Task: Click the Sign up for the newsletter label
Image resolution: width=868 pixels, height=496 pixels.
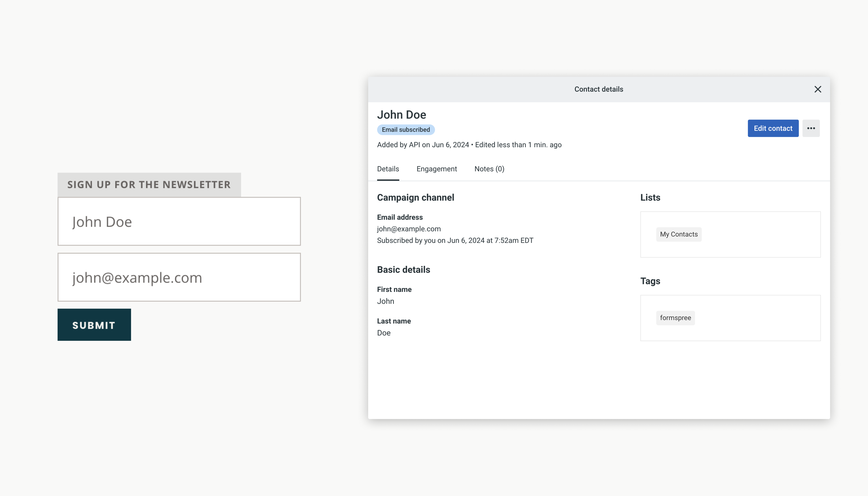Action: 149,185
